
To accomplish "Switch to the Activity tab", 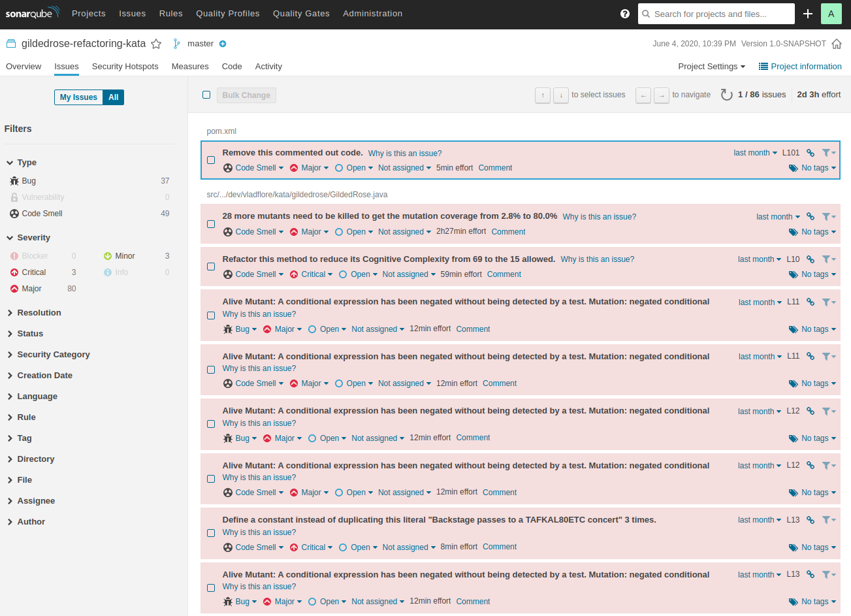I will point(268,67).
